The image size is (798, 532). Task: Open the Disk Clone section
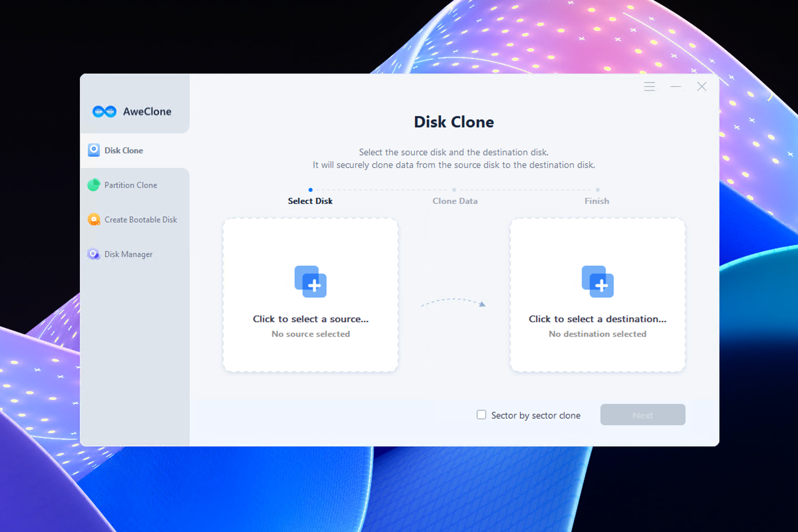(x=135, y=151)
